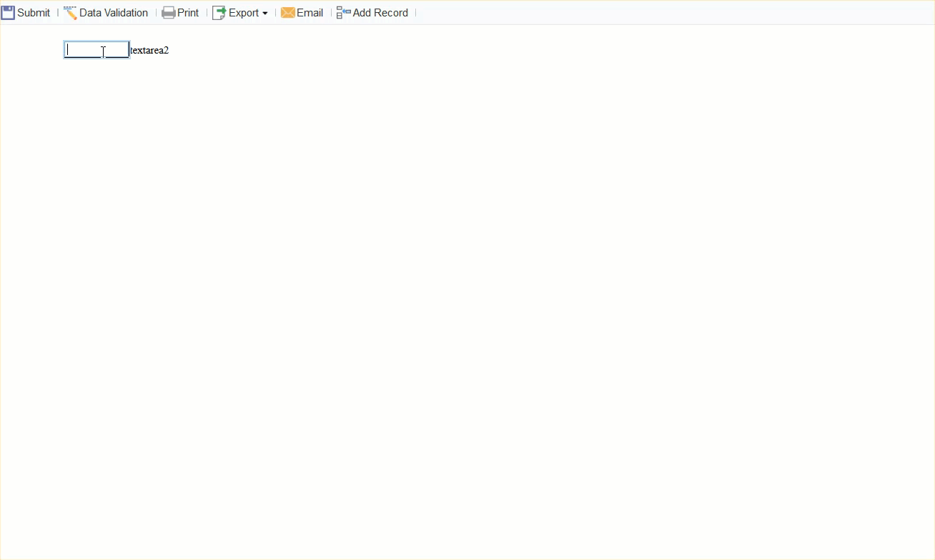Open the Email function
Screen dimensions: 935x560
click(309, 12)
